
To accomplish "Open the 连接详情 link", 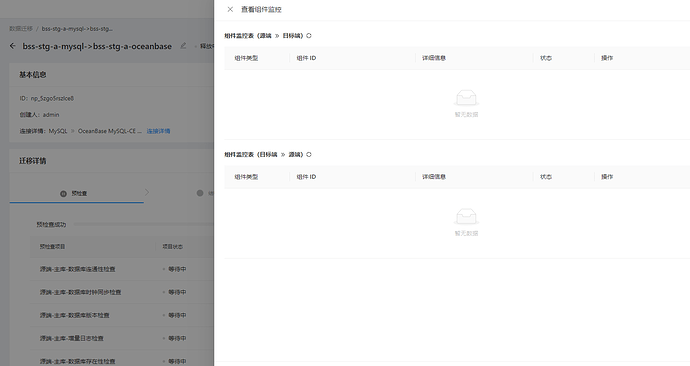I will click(x=158, y=131).
